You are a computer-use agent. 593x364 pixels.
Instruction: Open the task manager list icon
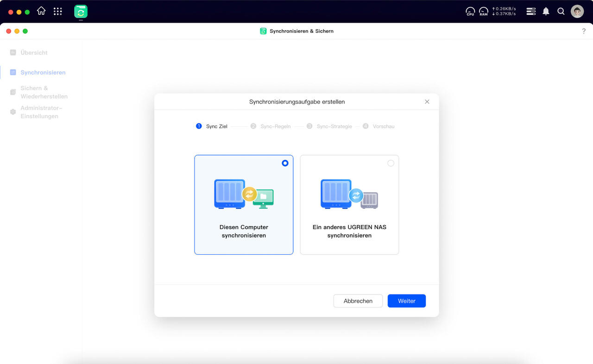[531, 11]
